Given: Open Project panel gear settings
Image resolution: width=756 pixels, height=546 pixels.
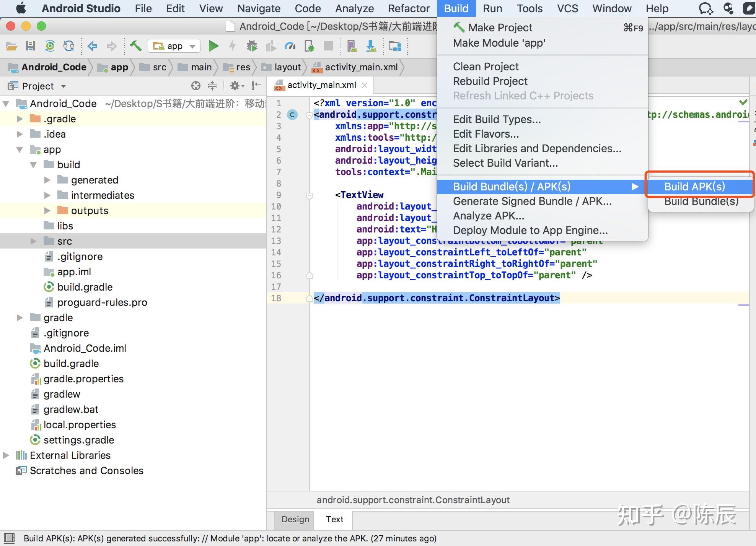Looking at the screenshot, I should (236, 86).
